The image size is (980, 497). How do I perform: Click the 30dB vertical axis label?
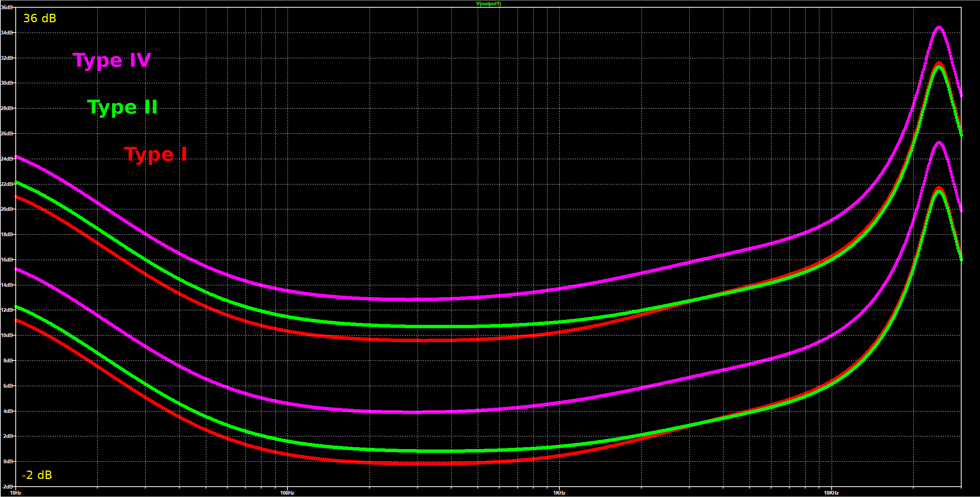(x=7, y=83)
